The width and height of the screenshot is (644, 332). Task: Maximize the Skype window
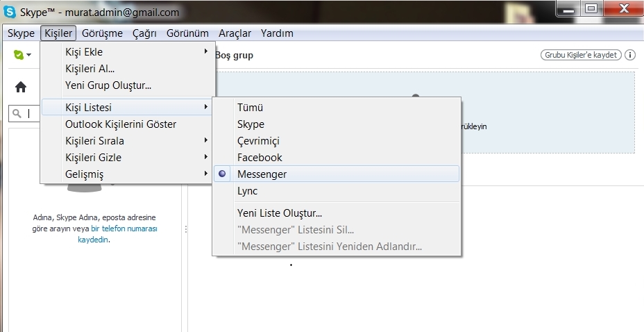[x=591, y=8]
